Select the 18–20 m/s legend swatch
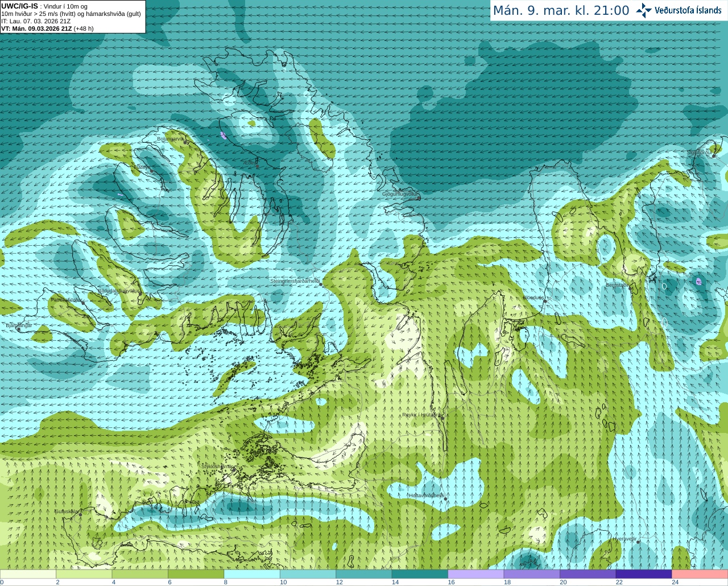 click(x=532, y=574)
